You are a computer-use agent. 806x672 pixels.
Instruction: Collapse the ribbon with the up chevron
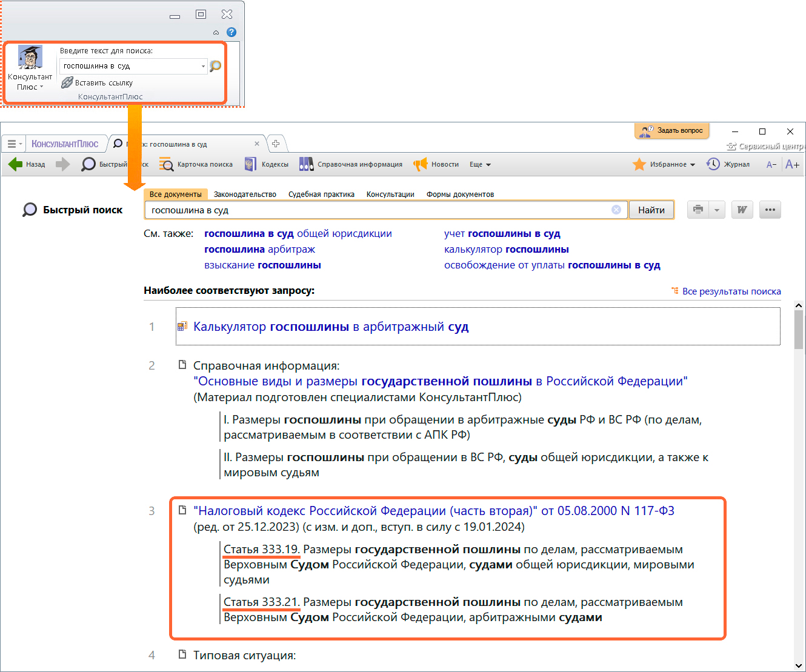point(216,33)
